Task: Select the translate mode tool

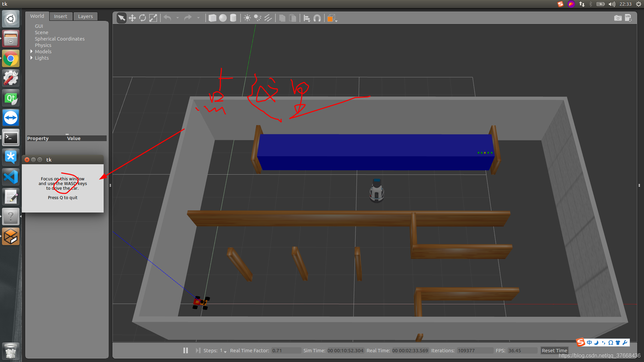Action: 132,18
